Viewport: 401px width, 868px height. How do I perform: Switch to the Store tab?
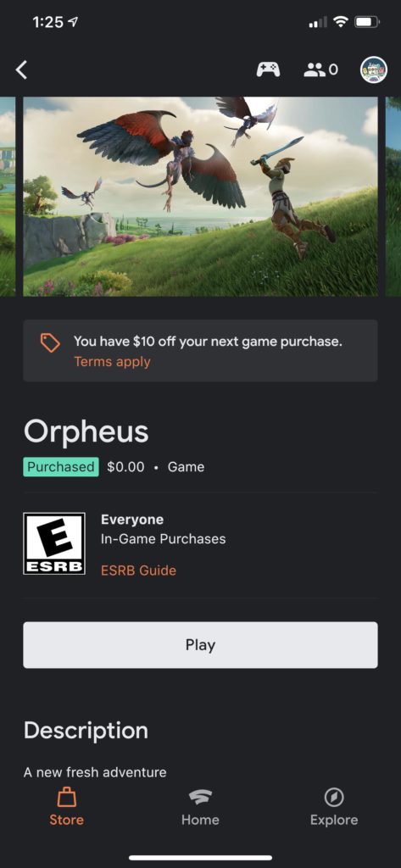click(66, 807)
